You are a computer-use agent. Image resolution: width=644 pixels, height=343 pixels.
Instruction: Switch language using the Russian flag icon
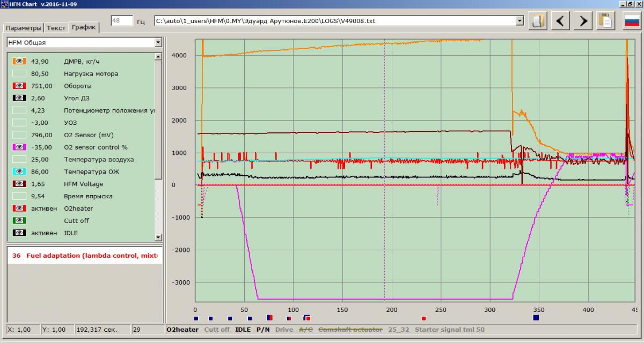coord(632,21)
